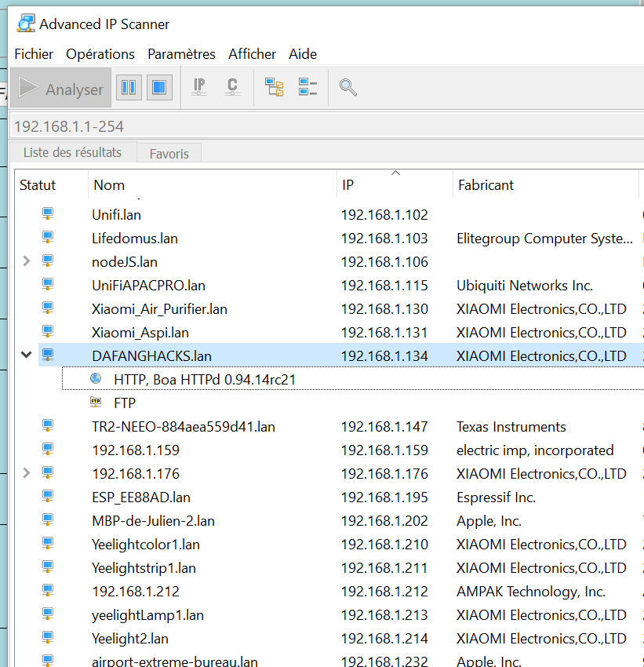Click the C subnet class icon
Screen dimensions: 644x667
click(232, 87)
